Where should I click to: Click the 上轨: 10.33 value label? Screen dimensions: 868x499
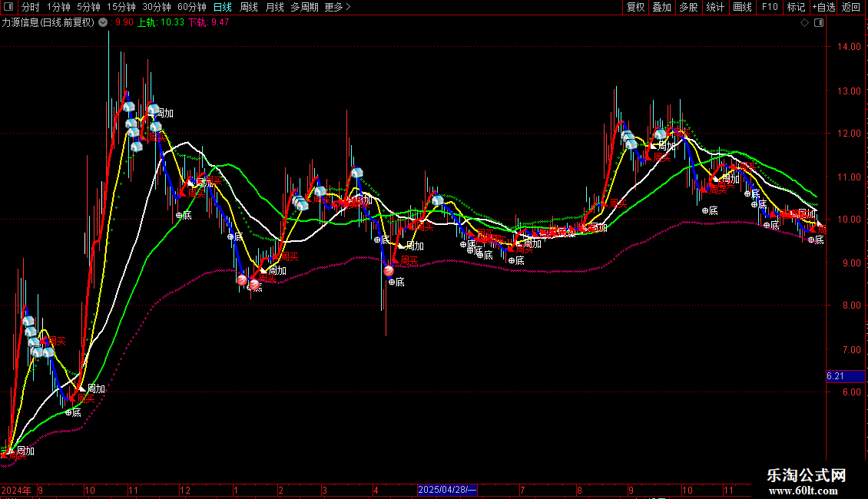pyautogui.click(x=161, y=23)
